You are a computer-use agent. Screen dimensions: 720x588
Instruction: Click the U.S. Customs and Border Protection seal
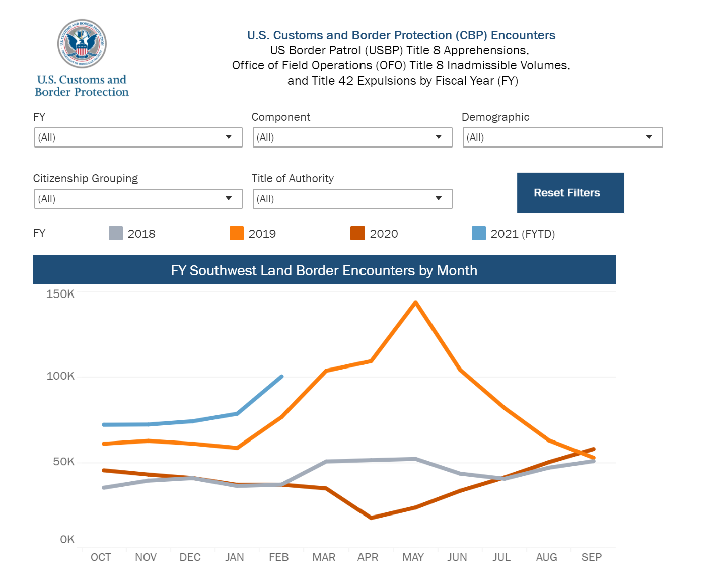point(82,44)
